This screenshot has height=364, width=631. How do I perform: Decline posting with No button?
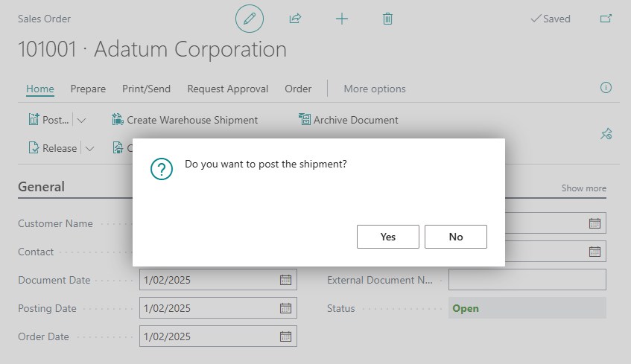pyautogui.click(x=456, y=237)
